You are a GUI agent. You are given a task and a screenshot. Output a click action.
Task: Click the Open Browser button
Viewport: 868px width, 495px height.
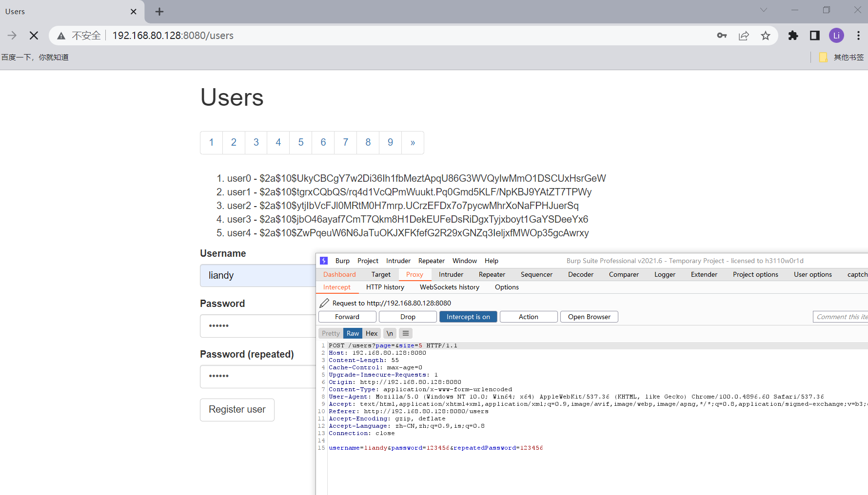coord(589,317)
